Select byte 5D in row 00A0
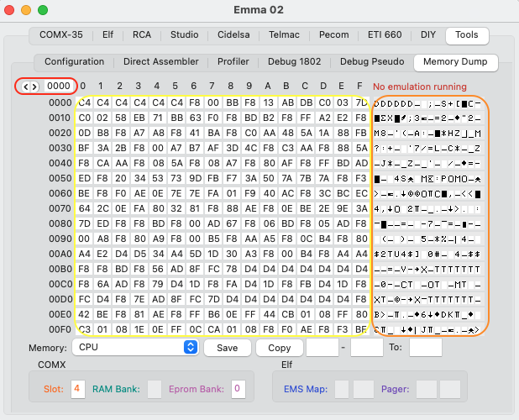The image size is (519, 420). point(195,254)
